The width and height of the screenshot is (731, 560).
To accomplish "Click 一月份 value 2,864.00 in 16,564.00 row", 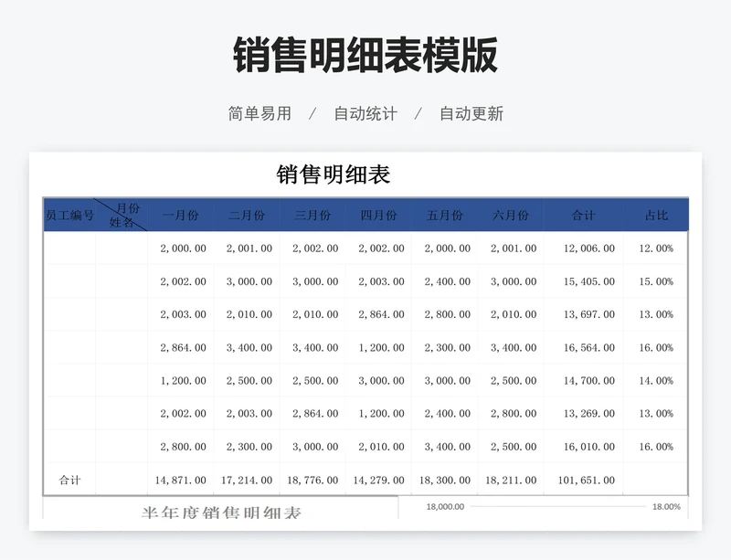I will click(x=184, y=348).
